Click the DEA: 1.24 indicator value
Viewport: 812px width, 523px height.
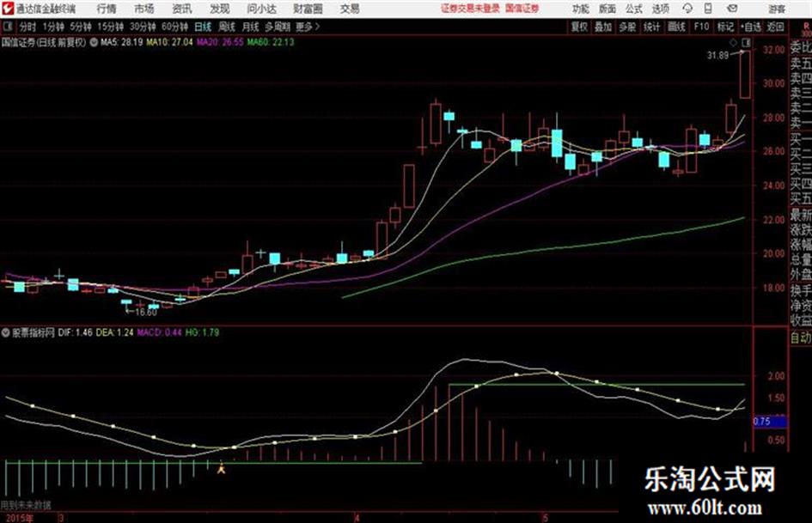(114, 332)
